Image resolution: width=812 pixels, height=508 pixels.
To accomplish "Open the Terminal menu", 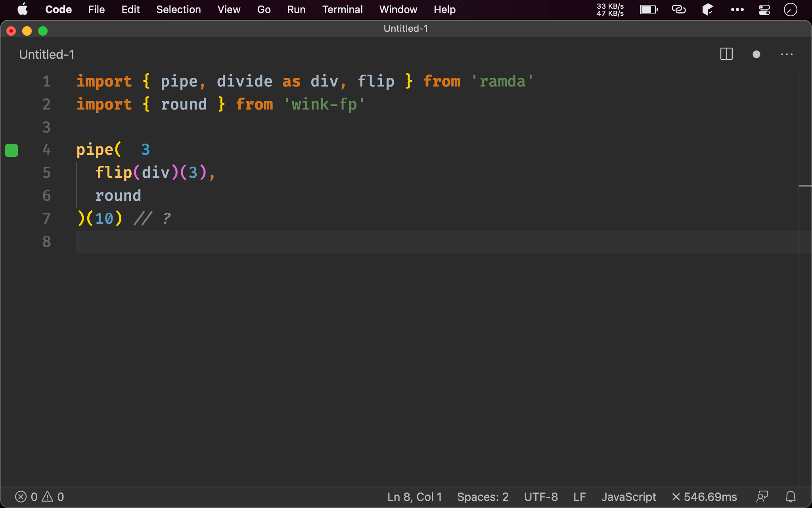I will coord(342,9).
